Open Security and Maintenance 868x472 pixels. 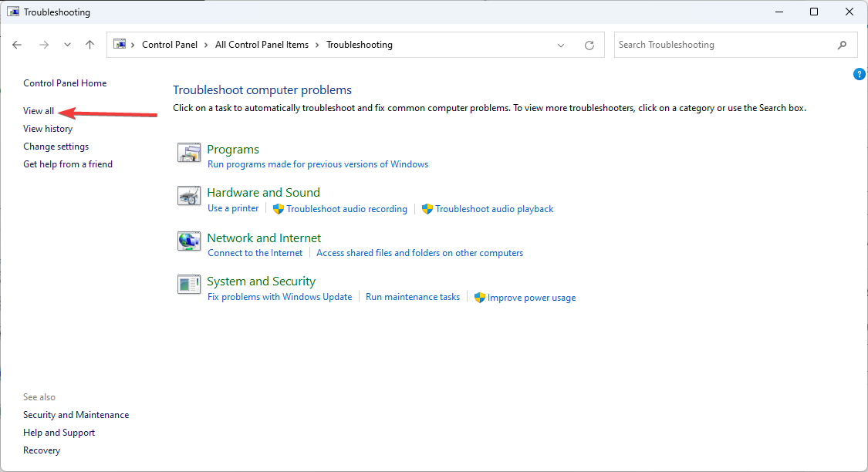(76, 414)
